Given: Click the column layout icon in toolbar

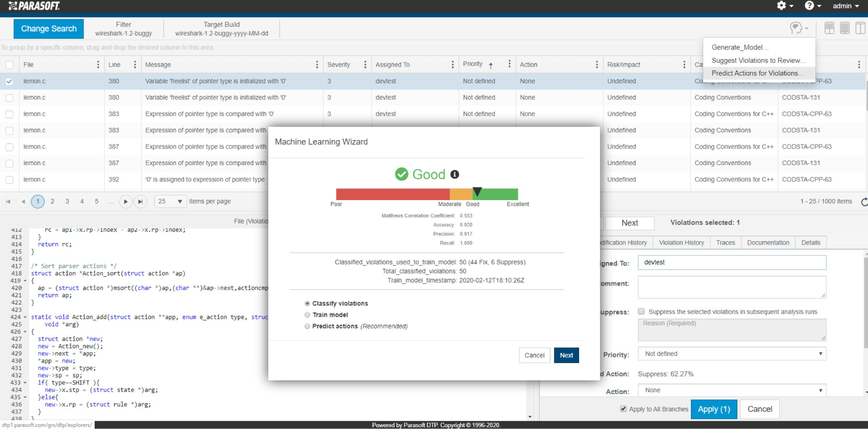Looking at the screenshot, I should tap(859, 29).
